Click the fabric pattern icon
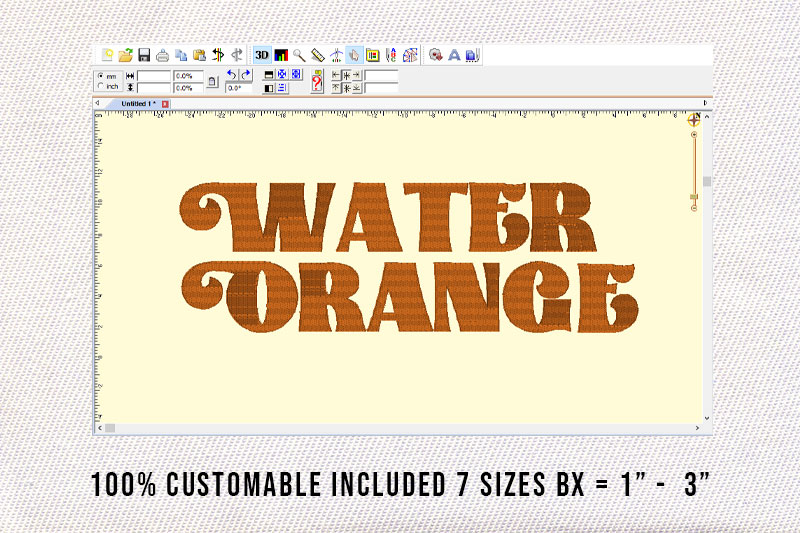Viewport: 800px width, 533px height. pos(410,55)
